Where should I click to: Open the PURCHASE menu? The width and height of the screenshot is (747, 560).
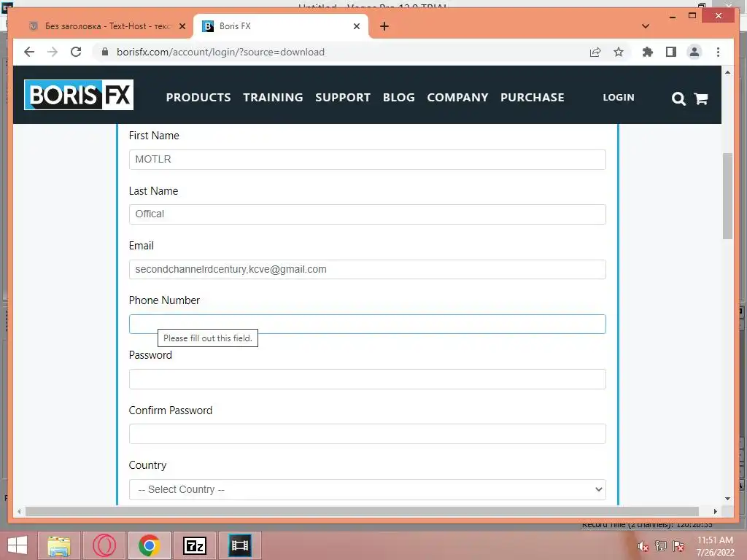pyautogui.click(x=532, y=97)
